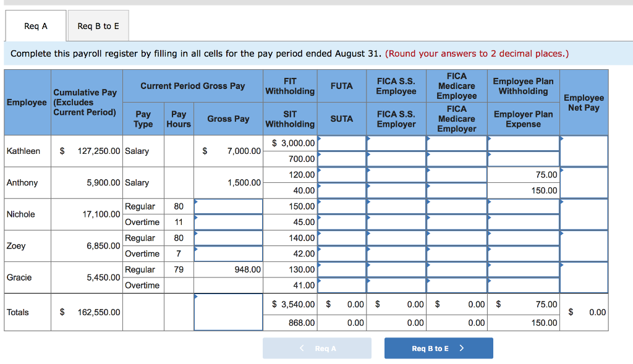Click Kathleen's FICA Medicare Employer cell

point(457,159)
